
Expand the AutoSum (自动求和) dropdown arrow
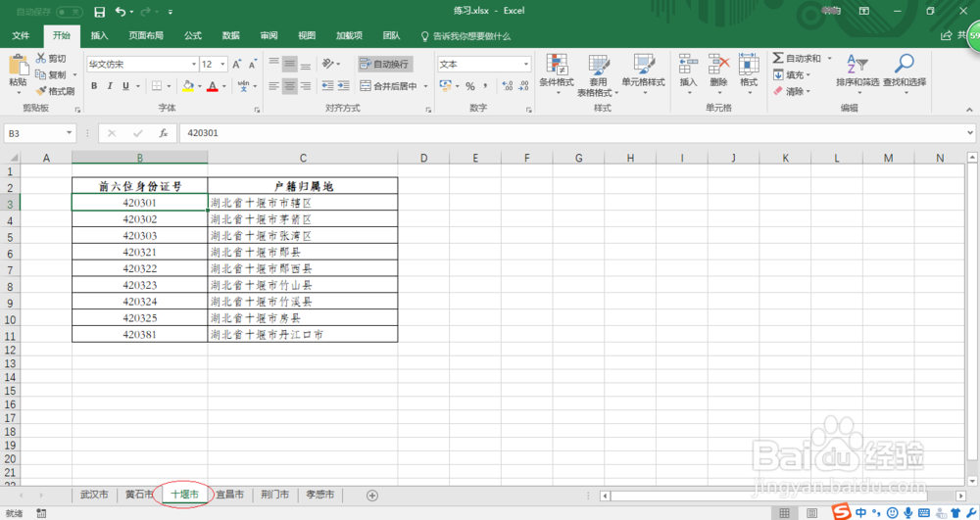point(830,58)
